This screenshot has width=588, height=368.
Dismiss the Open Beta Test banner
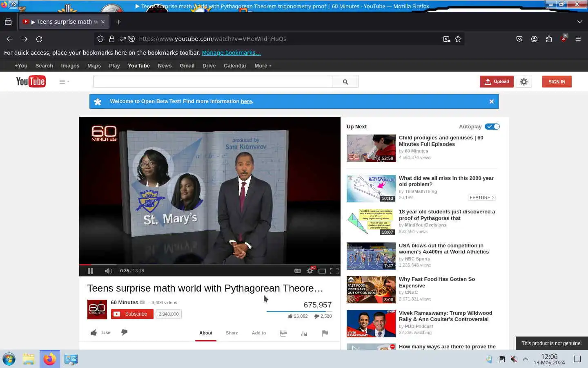492,101
